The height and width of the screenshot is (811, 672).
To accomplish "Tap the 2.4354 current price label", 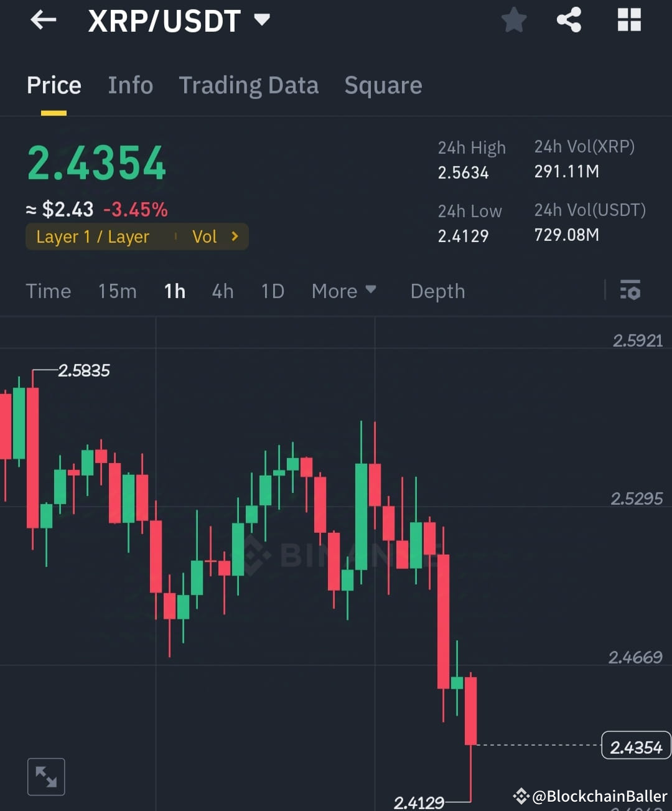I will (x=635, y=745).
